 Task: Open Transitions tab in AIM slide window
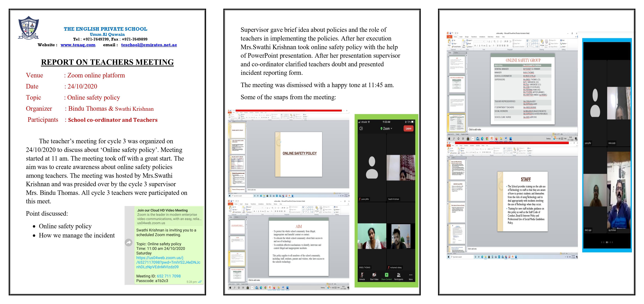253,204
